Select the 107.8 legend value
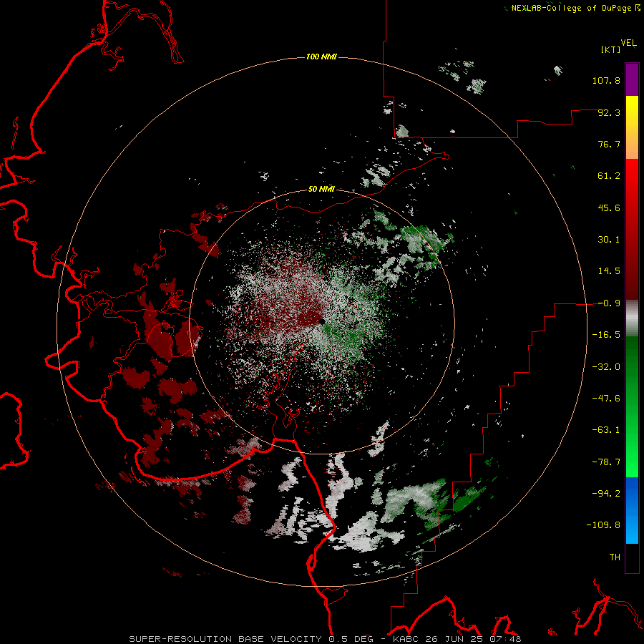644x644 pixels. tap(606, 80)
